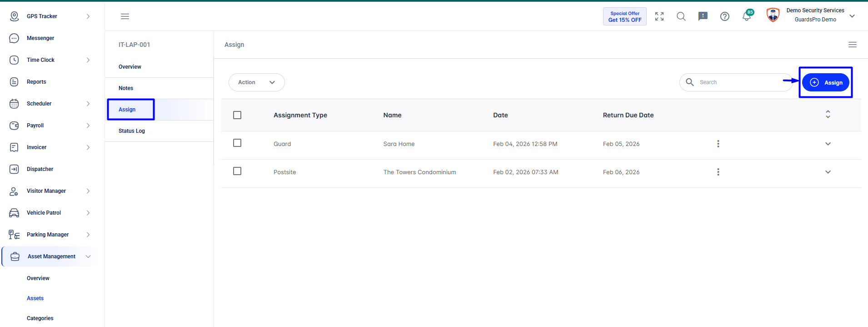
Task: Open the GPS Tracker icon in sidebar
Action: click(x=14, y=16)
